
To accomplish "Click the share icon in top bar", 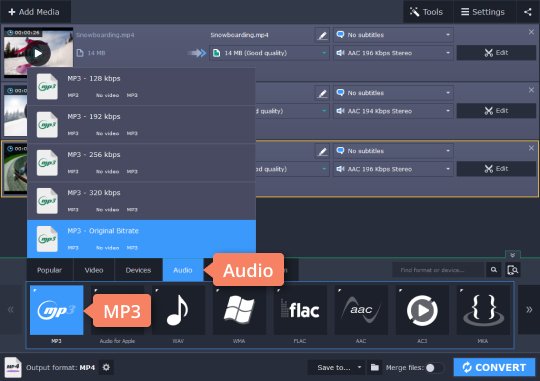I will [x=528, y=12].
